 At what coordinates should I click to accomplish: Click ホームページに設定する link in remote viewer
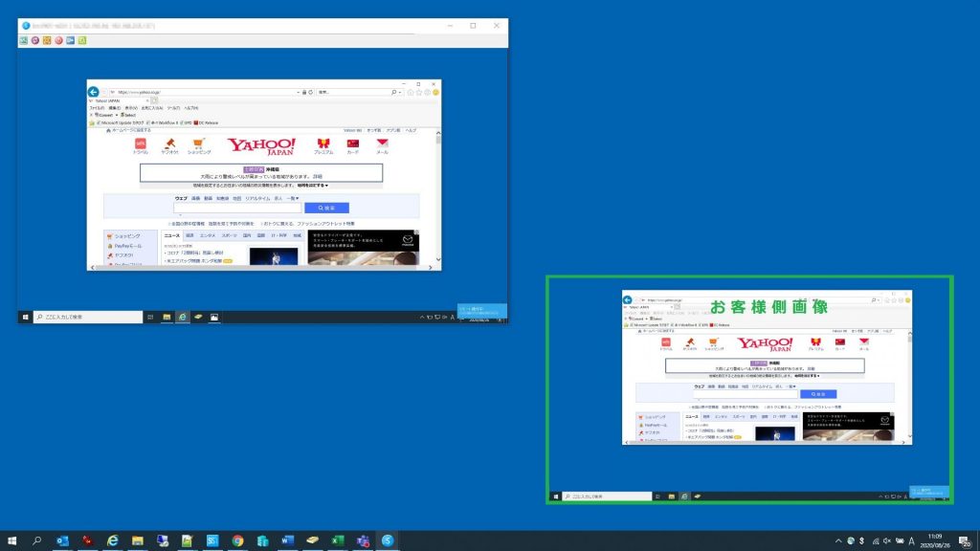coord(129,130)
